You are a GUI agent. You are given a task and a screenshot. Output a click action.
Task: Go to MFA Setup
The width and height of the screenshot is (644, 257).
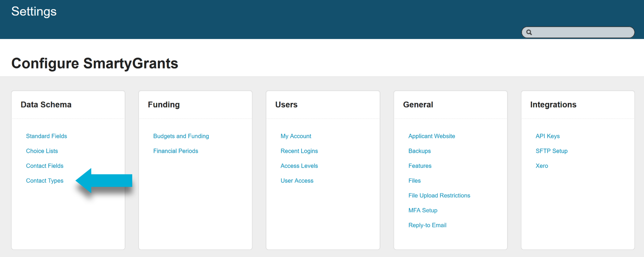pos(423,210)
